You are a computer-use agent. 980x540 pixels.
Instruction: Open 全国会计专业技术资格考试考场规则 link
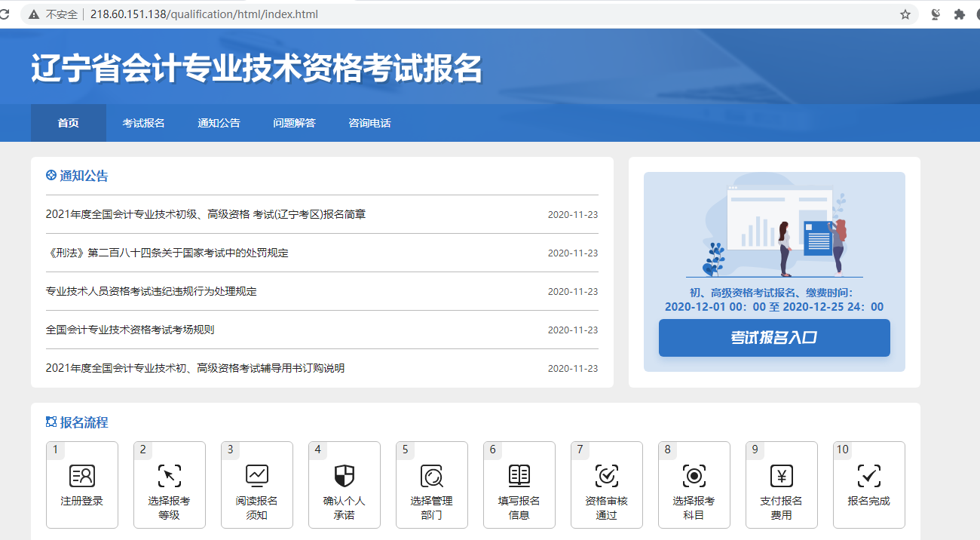click(x=130, y=330)
